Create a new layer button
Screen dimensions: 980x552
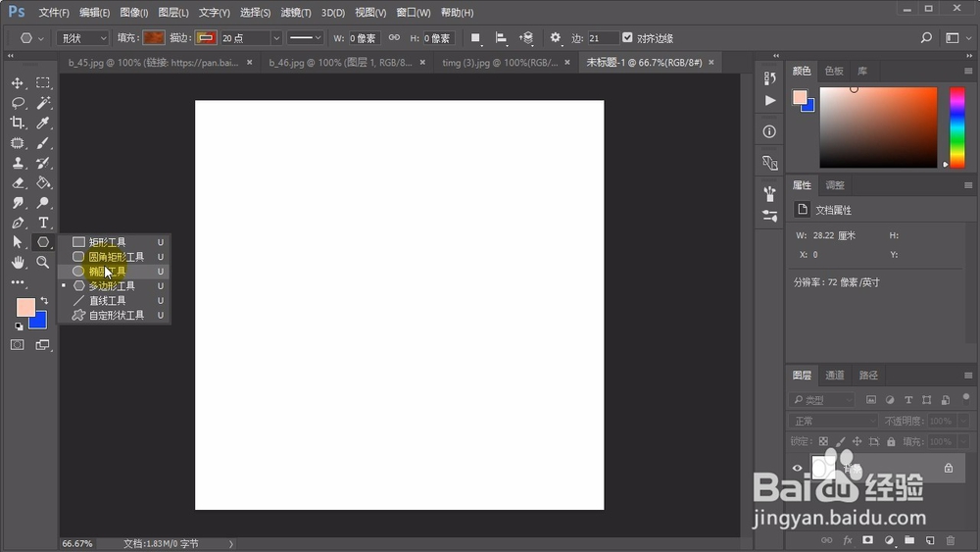point(930,540)
